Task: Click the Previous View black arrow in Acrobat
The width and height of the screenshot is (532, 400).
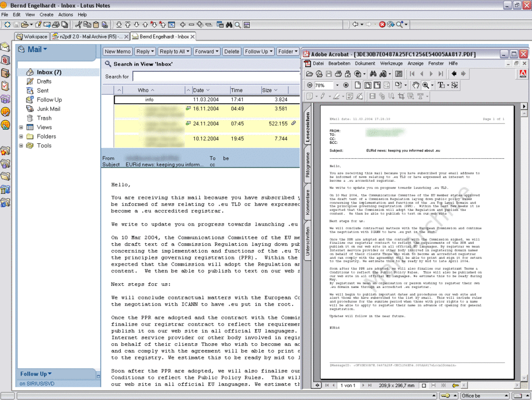Action: tap(454, 73)
